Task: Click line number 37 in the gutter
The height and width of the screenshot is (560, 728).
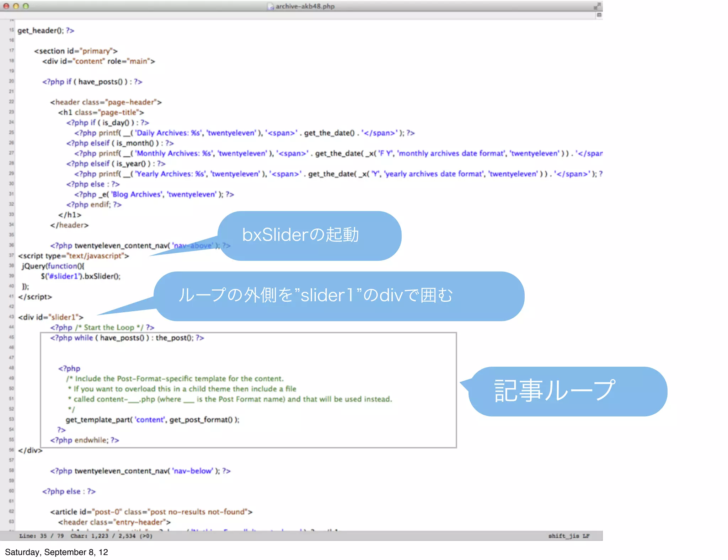Action: [11, 255]
